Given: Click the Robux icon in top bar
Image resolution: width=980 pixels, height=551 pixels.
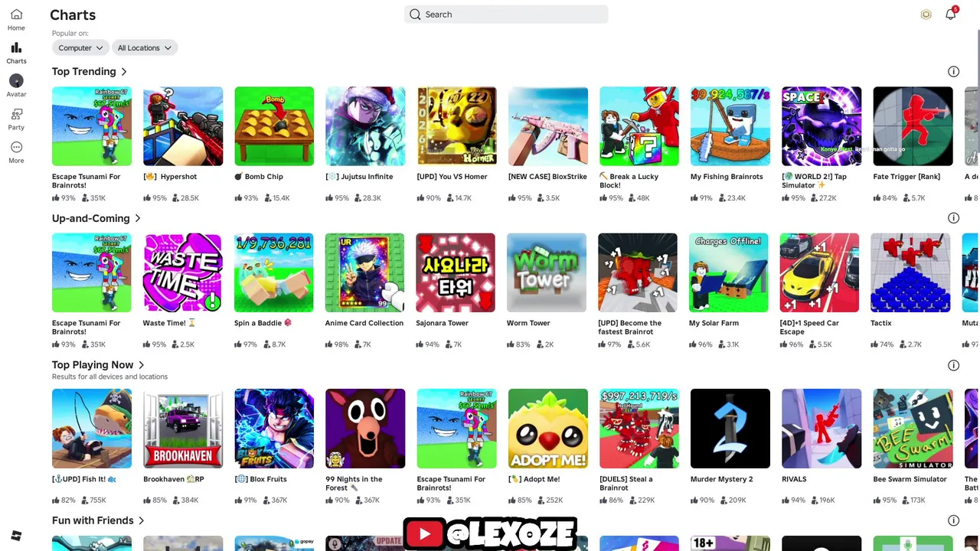Looking at the screenshot, I should (x=926, y=15).
